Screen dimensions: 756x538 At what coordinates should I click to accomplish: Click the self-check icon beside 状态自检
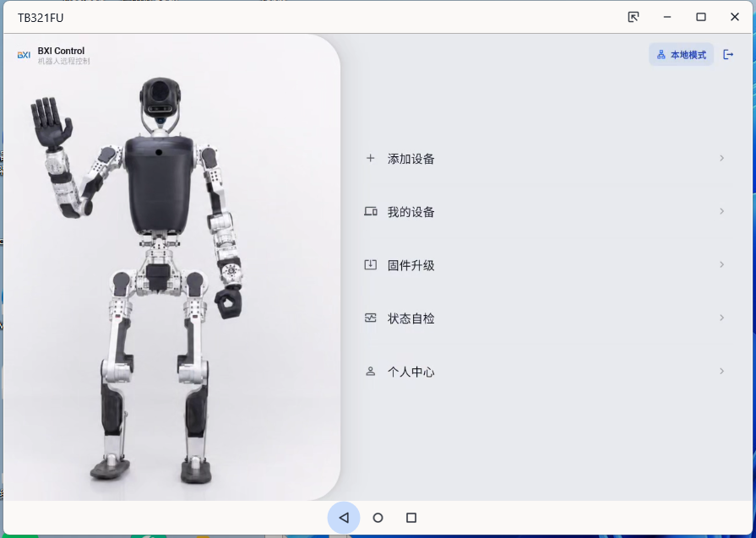tap(370, 318)
